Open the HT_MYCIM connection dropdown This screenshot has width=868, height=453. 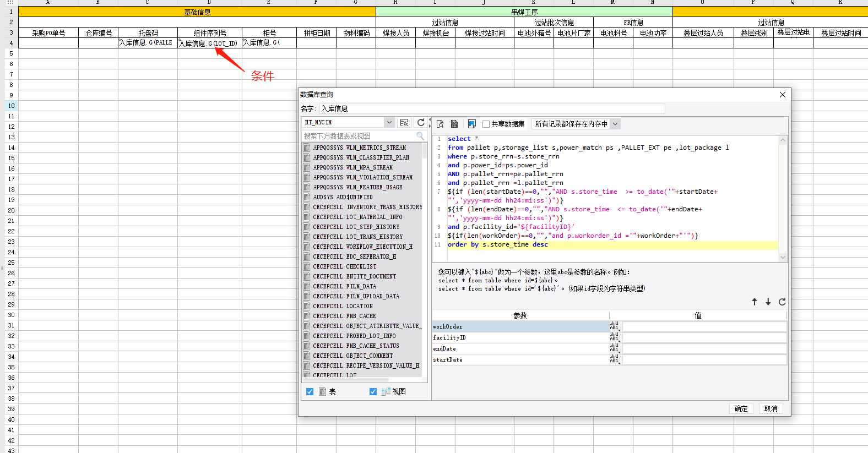tap(389, 122)
